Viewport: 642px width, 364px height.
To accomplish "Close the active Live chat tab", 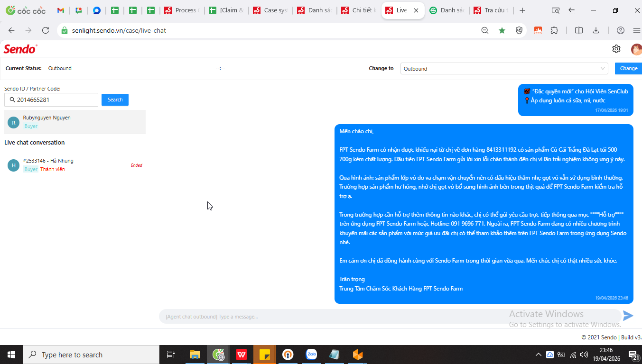I will [416, 10].
